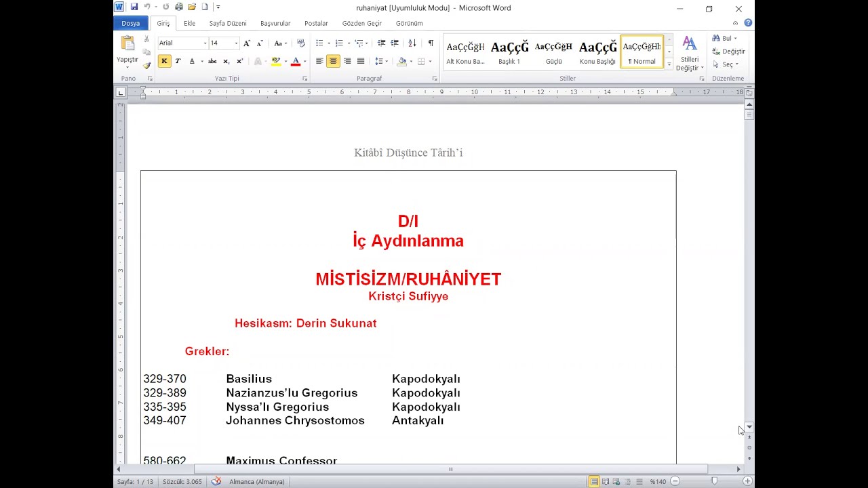
Task: Click the Yapıştır paste clipboard icon
Action: [x=127, y=43]
